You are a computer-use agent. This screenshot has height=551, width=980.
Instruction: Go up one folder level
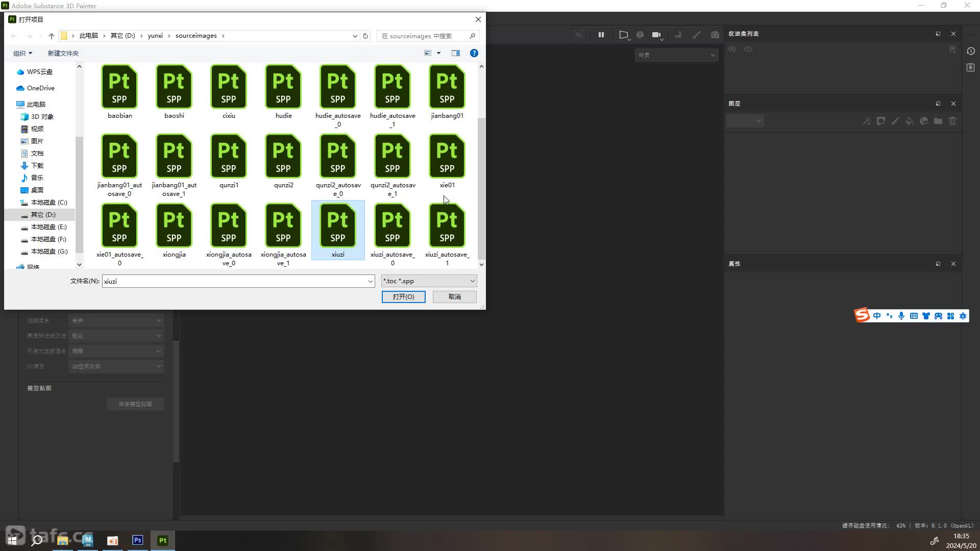[52, 36]
